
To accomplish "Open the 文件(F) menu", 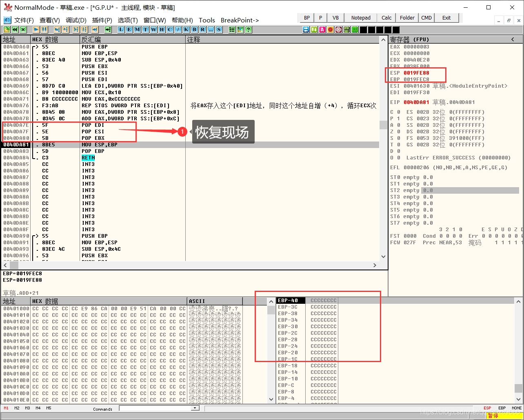I will click(x=24, y=20).
